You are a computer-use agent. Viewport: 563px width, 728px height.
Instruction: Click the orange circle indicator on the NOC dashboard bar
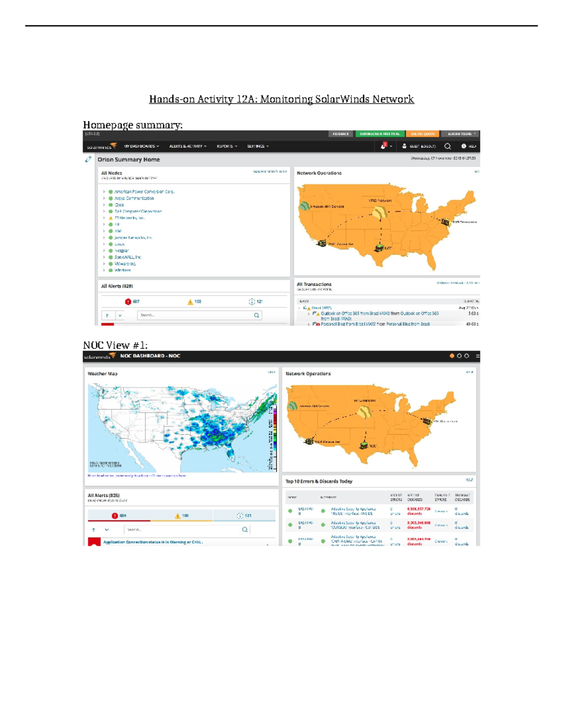[452, 356]
